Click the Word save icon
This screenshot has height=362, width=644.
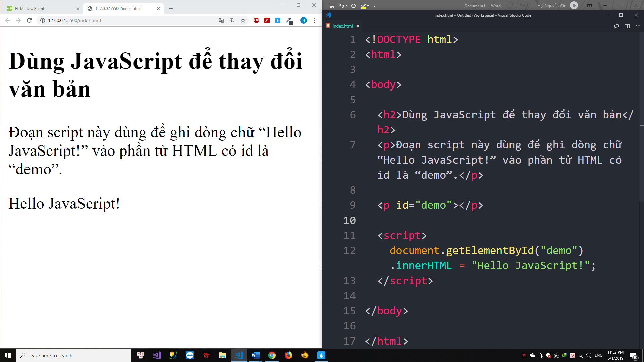[332, 6]
